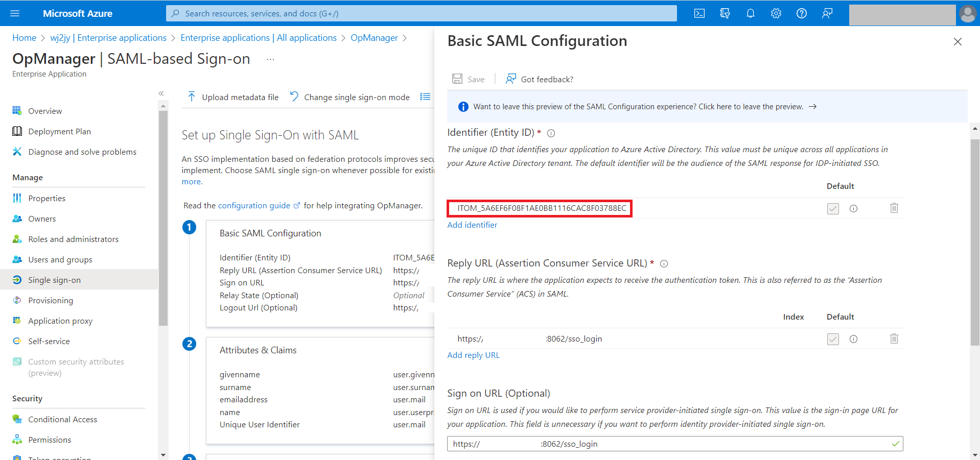Viewport: 980px width, 460px height.
Task: Click Upload metadata file
Action: [233, 97]
